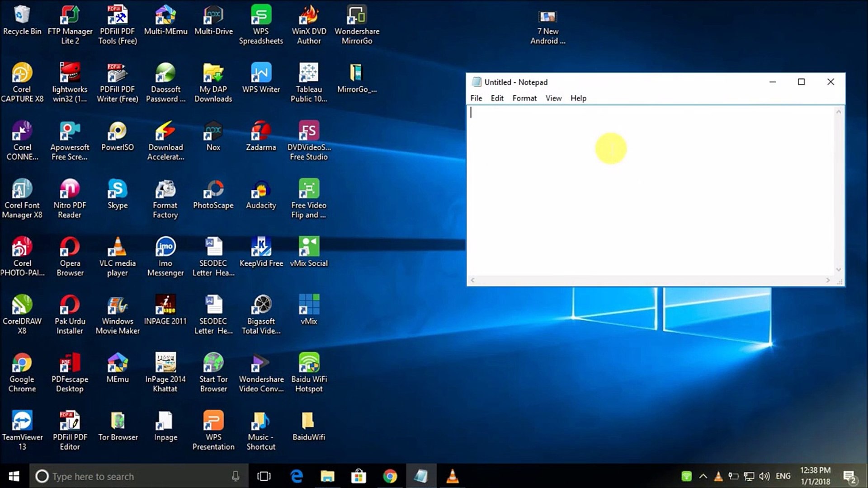Click the Type here to search box
Screen dimensions: 868x488
136,476
